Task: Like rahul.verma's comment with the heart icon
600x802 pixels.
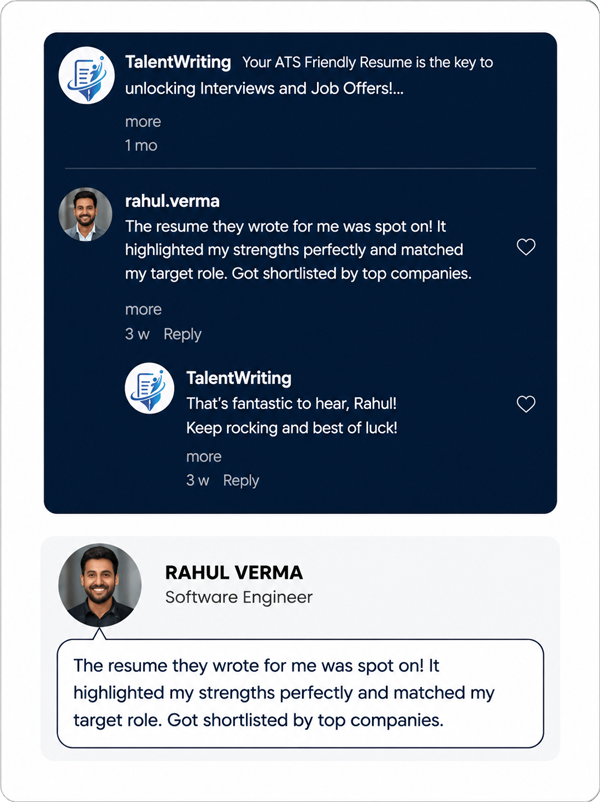Action: pyautogui.click(x=526, y=247)
